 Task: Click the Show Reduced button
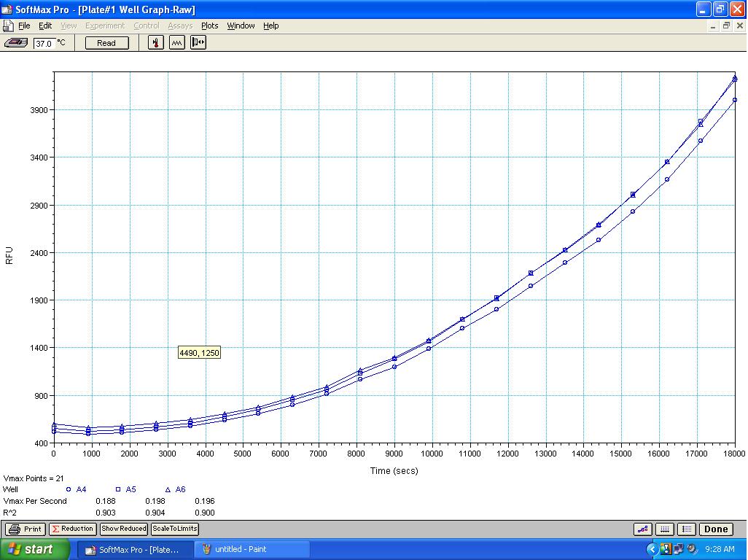coord(123,529)
